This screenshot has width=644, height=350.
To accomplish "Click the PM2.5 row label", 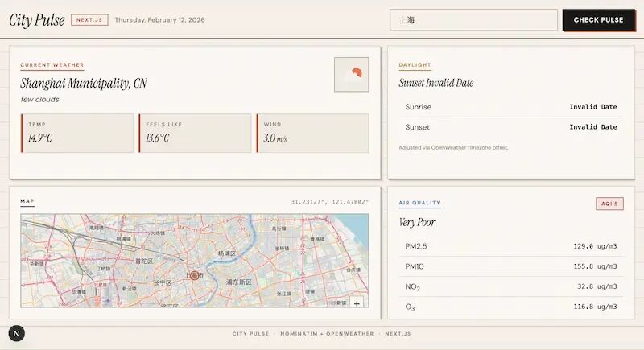I will click(x=415, y=246).
